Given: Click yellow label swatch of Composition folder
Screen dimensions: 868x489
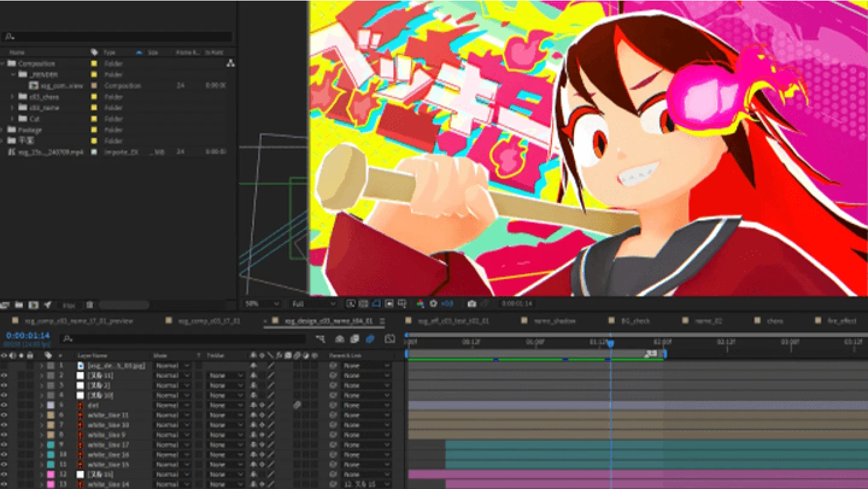Looking at the screenshot, I should [x=94, y=63].
